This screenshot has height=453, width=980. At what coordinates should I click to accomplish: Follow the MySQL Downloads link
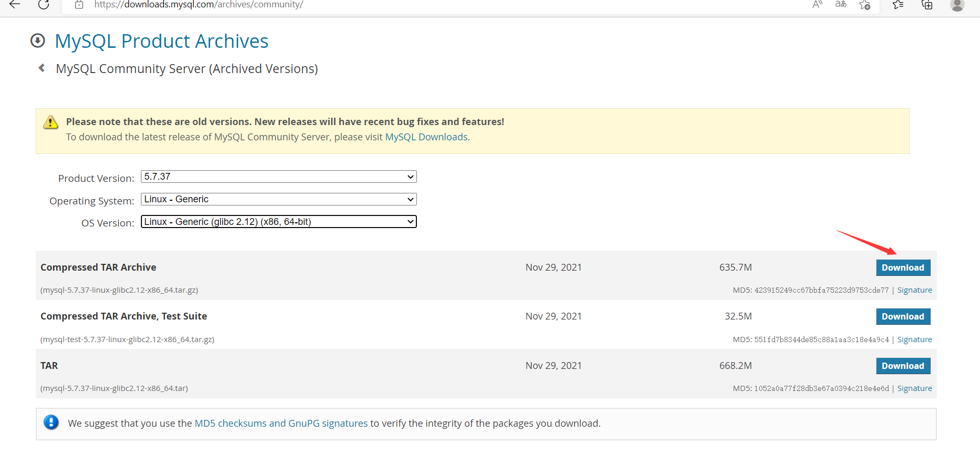[426, 137]
